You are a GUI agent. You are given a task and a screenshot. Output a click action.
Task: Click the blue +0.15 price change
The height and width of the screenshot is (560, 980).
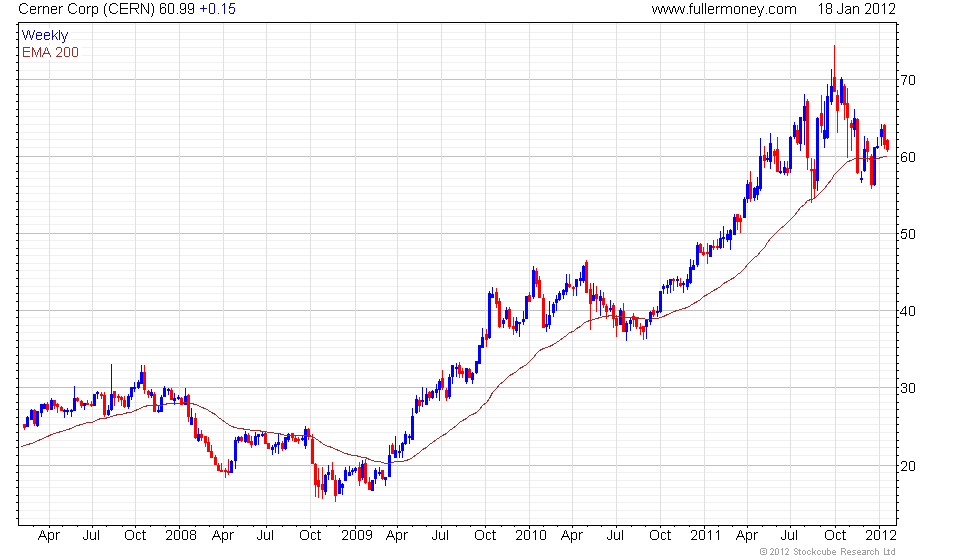pos(218,9)
